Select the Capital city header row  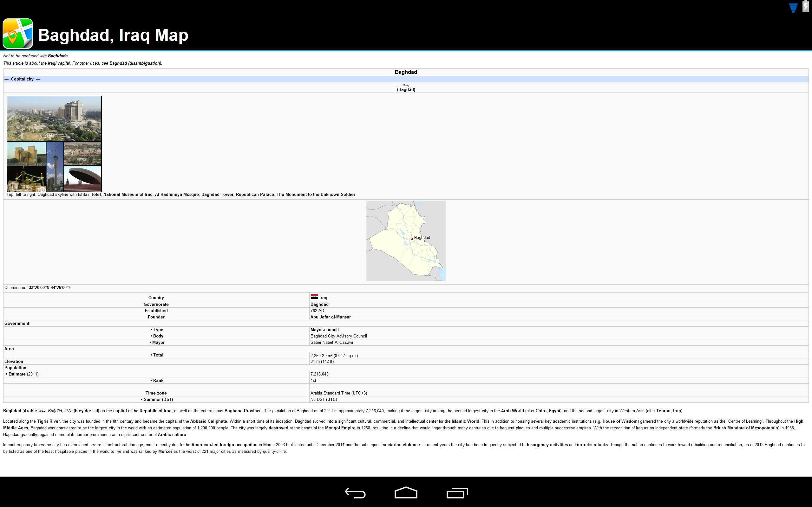pyautogui.click(x=22, y=79)
